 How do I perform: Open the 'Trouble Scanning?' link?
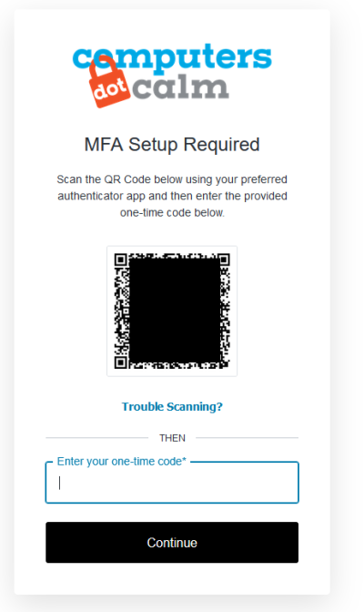coord(172,407)
